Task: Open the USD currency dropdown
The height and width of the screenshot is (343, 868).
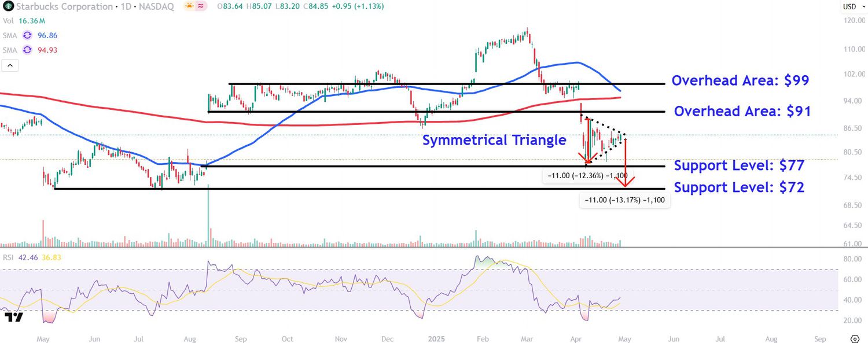Action: point(849,6)
